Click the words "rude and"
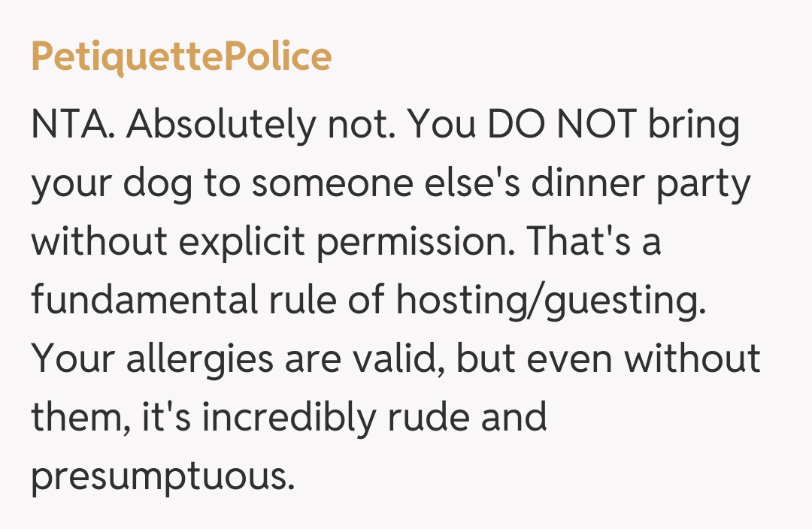 click(467, 419)
